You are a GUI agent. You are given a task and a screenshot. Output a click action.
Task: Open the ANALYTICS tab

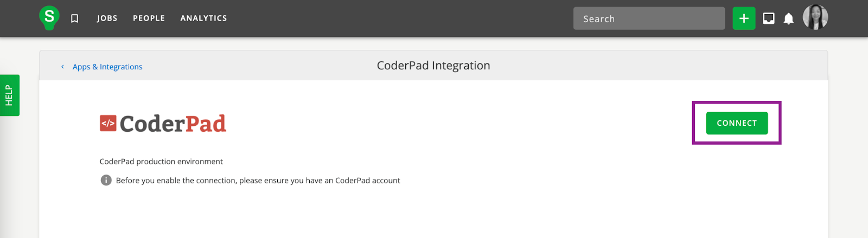(x=203, y=18)
